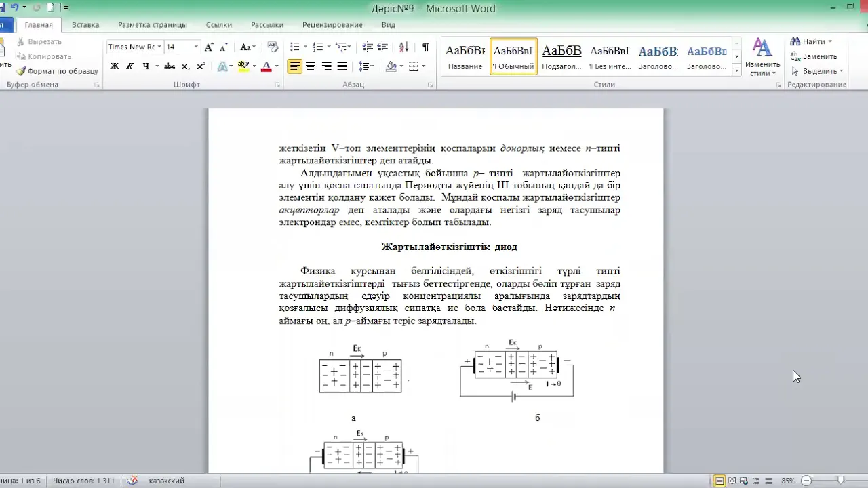Apply the Название style
868x488 pixels.
click(465, 57)
